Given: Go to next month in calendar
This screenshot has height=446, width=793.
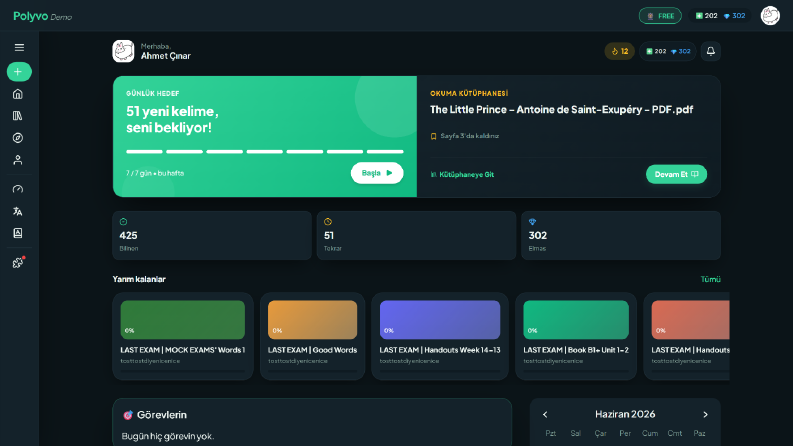Looking at the screenshot, I should (706, 415).
